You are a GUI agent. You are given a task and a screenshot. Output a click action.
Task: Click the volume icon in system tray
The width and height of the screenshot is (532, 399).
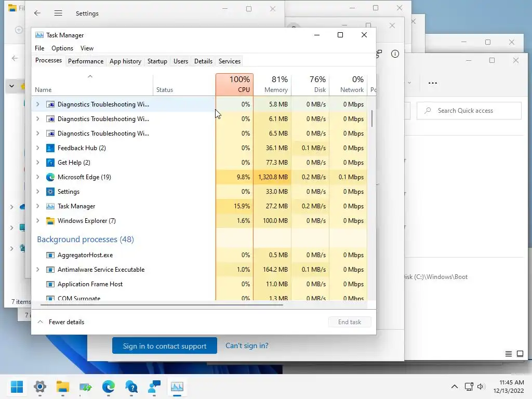tap(481, 387)
